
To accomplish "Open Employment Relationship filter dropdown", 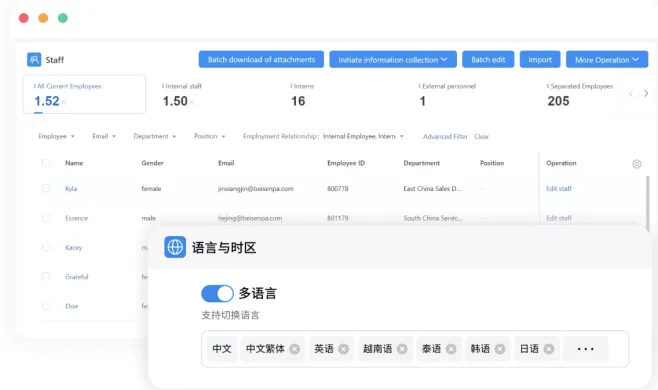I will pos(323,136).
